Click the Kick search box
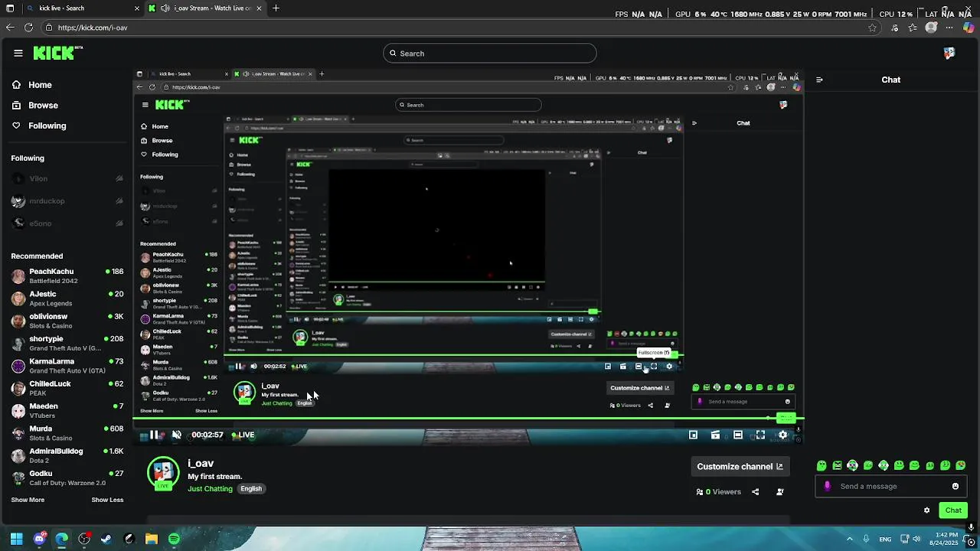Image resolution: width=980 pixels, height=551 pixels. (490, 53)
